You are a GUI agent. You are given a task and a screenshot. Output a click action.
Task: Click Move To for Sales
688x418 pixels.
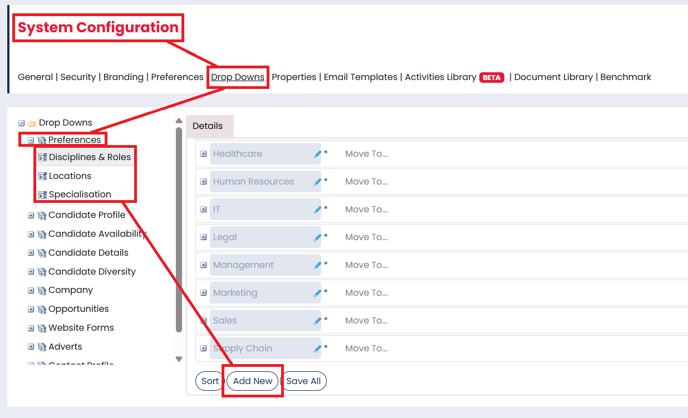(x=366, y=321)
